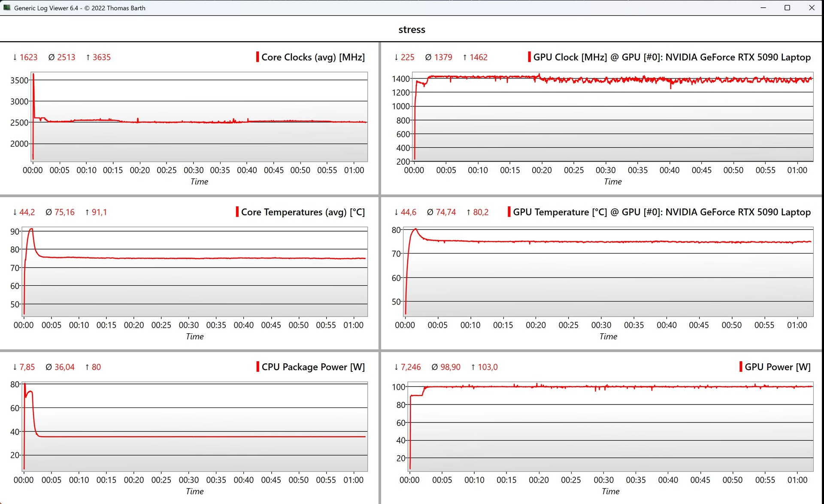Click red swatch beside CPU Package Power legend

257,367
